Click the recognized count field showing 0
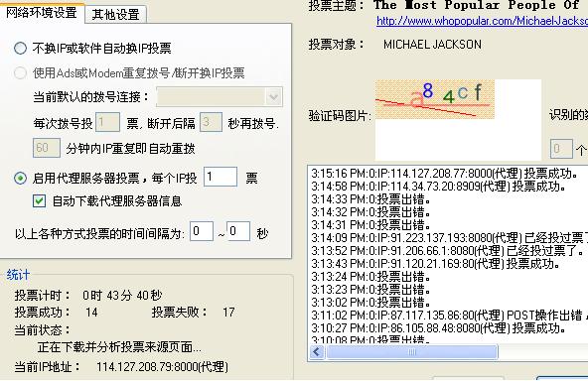The image size is (588, 381). coord(561,149)
